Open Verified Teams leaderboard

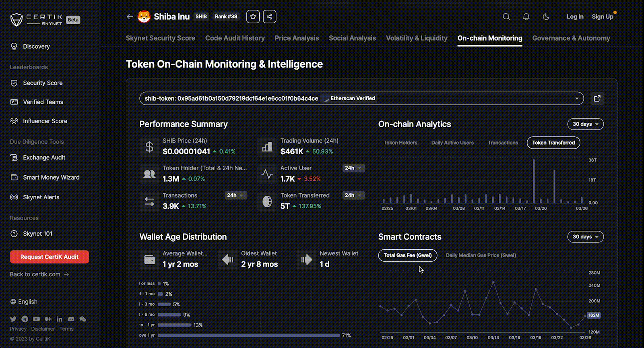click(37, 102)
